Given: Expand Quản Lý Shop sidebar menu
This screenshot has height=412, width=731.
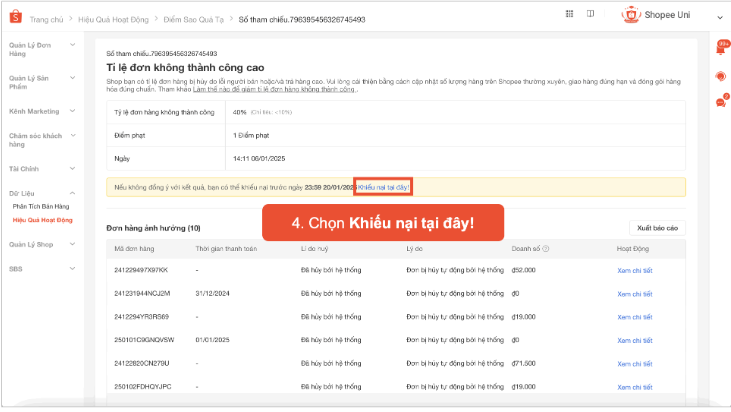Looking at the screenshot, I should 73,244.
